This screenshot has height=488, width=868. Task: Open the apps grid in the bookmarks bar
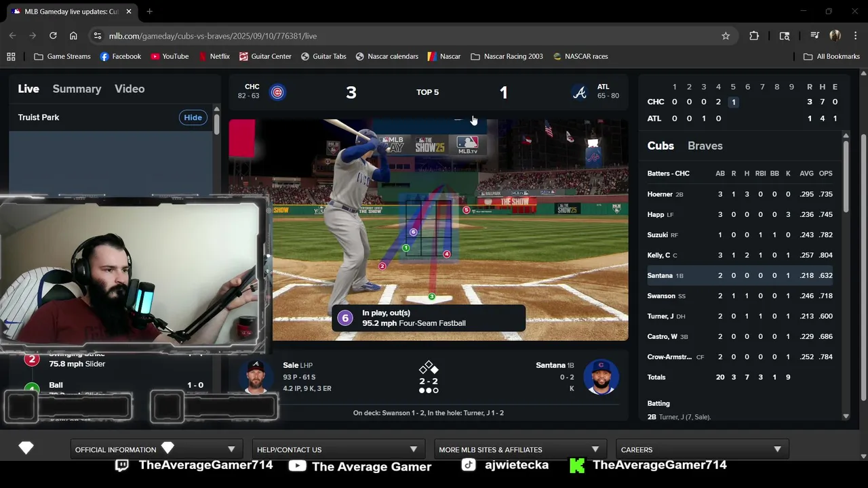click(11, 56)
